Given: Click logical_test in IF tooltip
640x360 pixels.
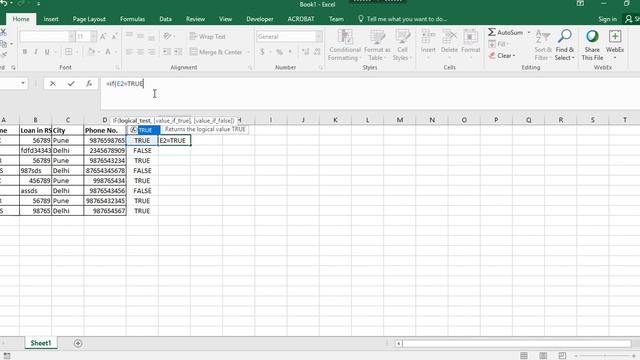Looking at the screenshot, I should [135, 121].
